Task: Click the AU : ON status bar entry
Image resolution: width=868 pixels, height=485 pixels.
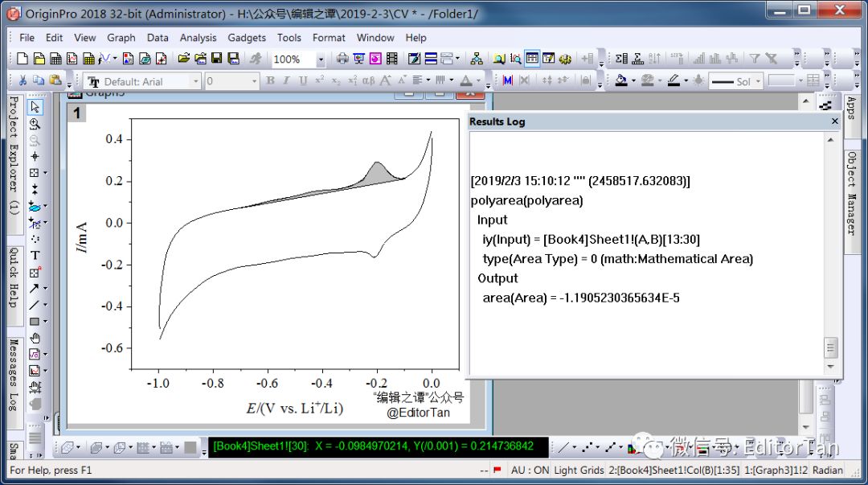Action: tap(530, 470)
